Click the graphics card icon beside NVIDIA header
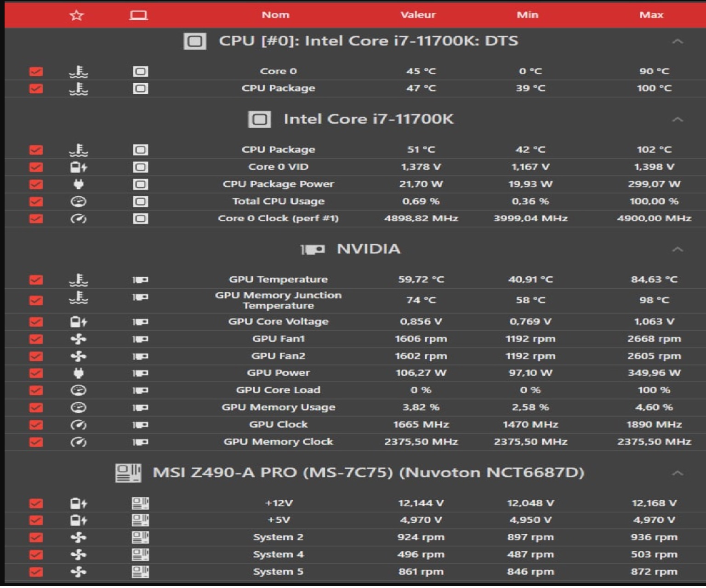This screenshot has width=706, height=588. click(313, 250)
